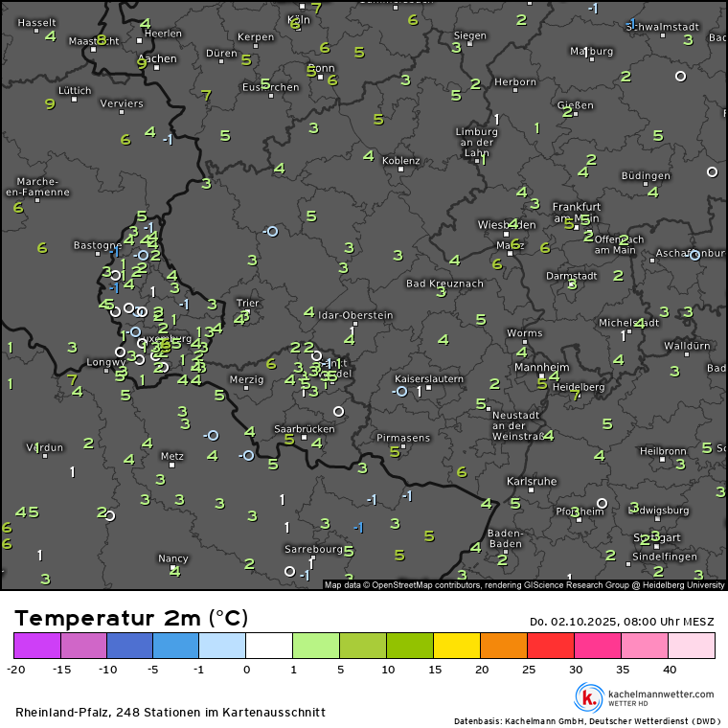Click the Limburg an der Lahn label
This screenshot has height=728, width=728.
476,142
